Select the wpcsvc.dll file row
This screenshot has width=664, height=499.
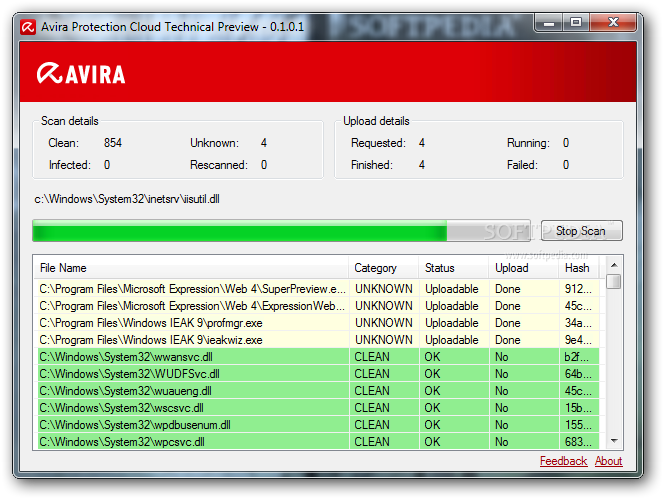click(318, 441)
